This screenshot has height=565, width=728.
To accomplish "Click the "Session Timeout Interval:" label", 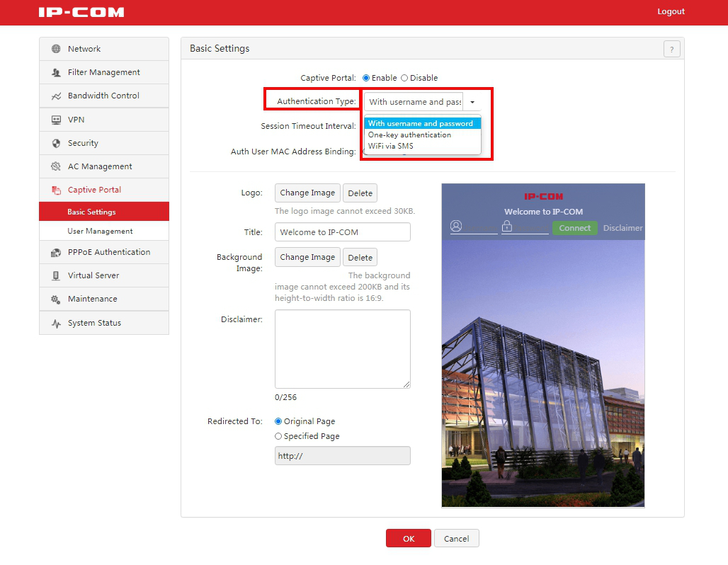I will [x=308, y=126].
